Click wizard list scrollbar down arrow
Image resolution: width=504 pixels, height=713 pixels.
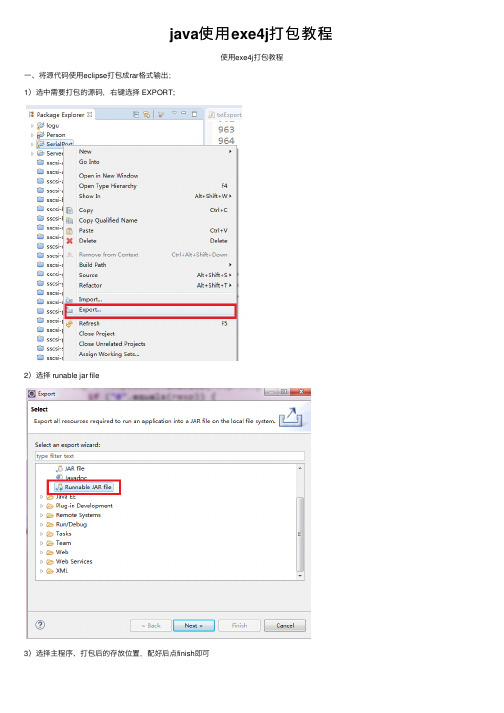coord(300,576)
